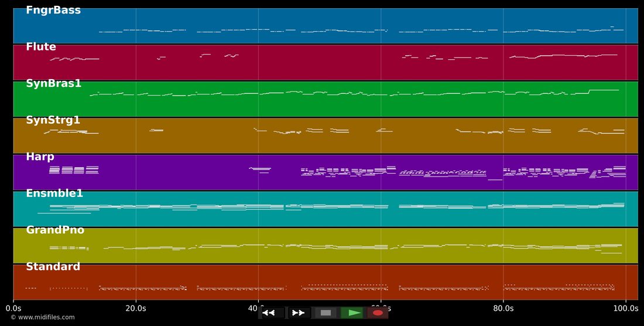Image resolution: width=644 pixels, height=326 pixels.
Task: Click the fast-forward playback button
Action: point(299,313)
